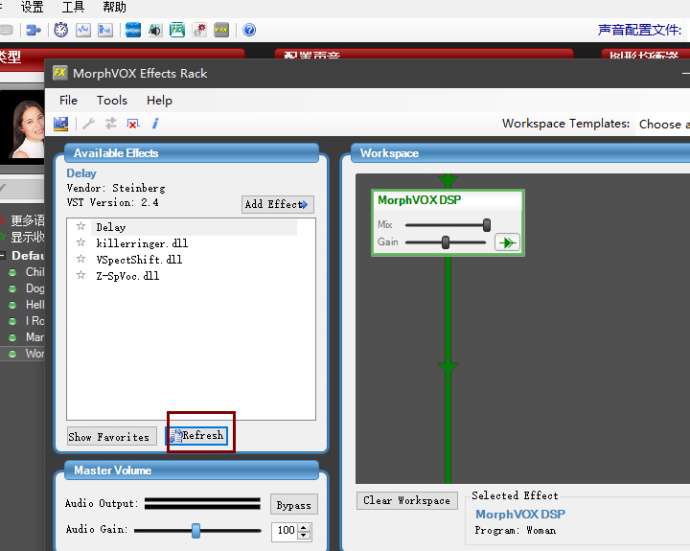This screenshot has width=690, height=551.
Task: Click the gray display icon in main toolbar
Action: coord(221,30)
